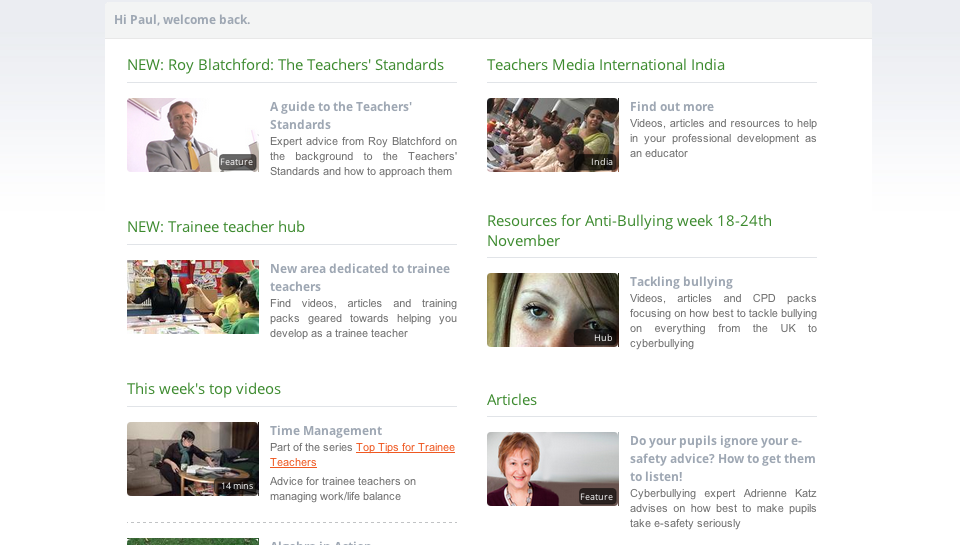Screen dimensions: 960x545
Task: Open the trainee teacher classroom thumbnail
Action: tap(193, 297)
